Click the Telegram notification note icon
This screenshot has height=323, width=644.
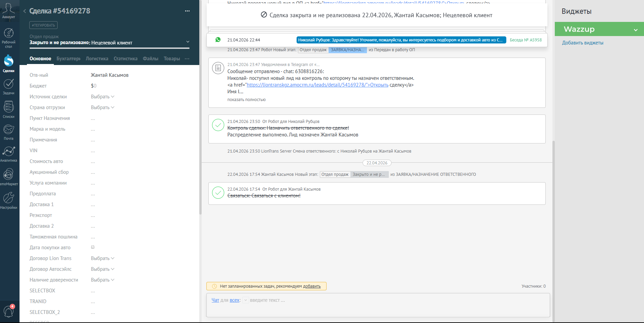click(x=218, y=68)
